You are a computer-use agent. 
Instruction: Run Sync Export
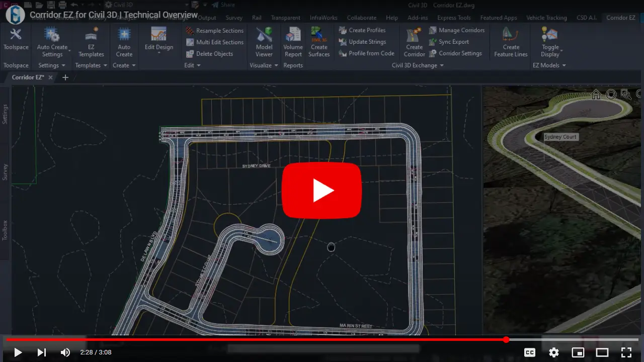pos(449,42)
